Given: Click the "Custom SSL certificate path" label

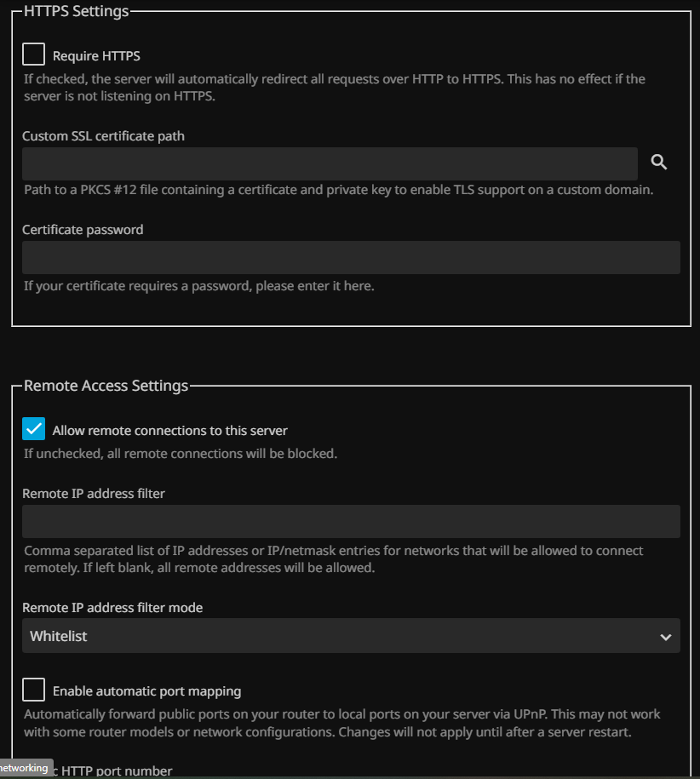Looking at the screenshot, I should tap(103, 136).
